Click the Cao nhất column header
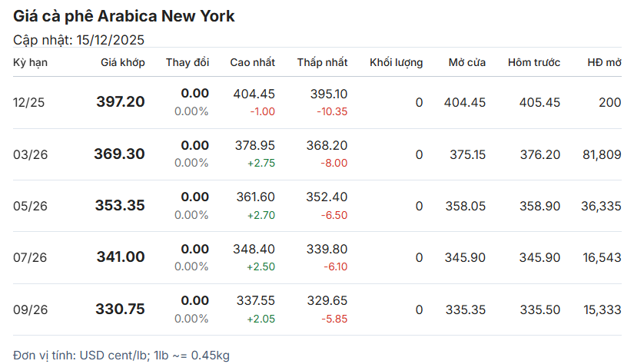The height and width of the screenshot is (364, 634). coord(252,62)
